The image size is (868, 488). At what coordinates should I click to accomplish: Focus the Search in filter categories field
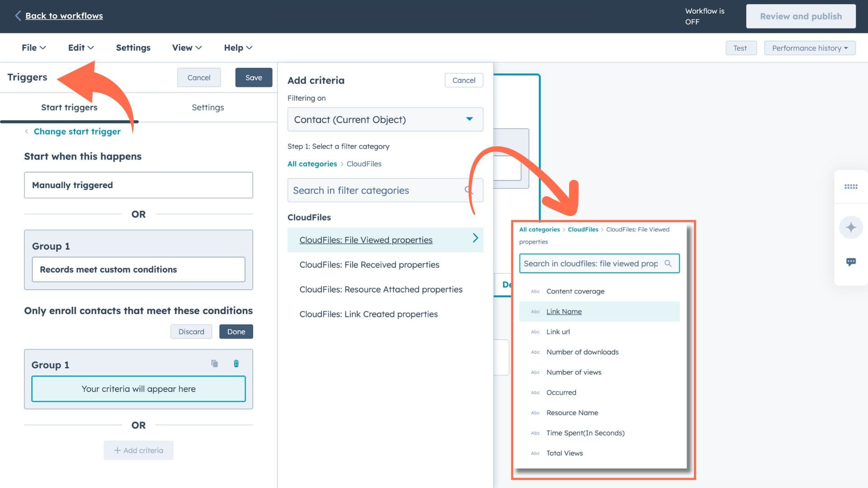coord(385,191)
